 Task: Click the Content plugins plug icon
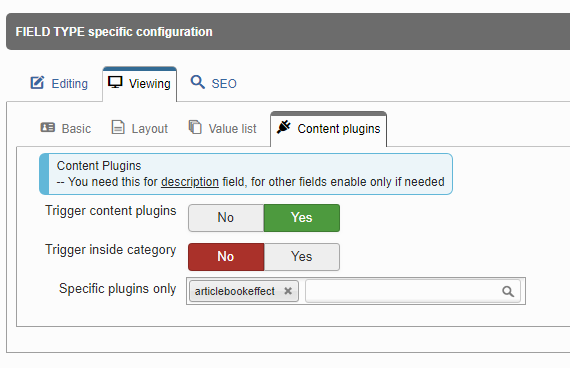tap(284, 127)
